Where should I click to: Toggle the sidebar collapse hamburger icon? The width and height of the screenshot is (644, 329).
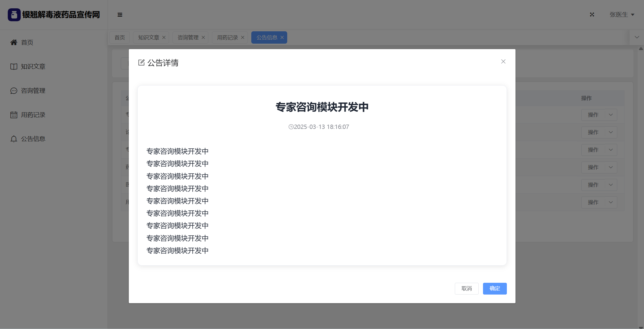pyautogui.click(x=120, y=15)
